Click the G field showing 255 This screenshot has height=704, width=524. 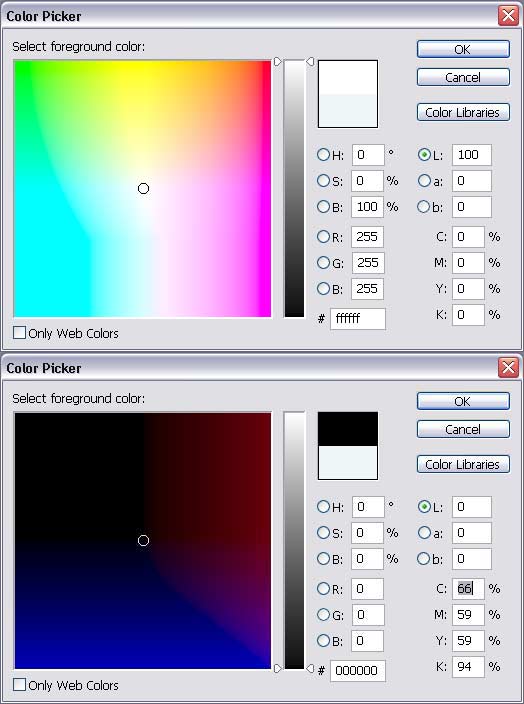[368, 263]
